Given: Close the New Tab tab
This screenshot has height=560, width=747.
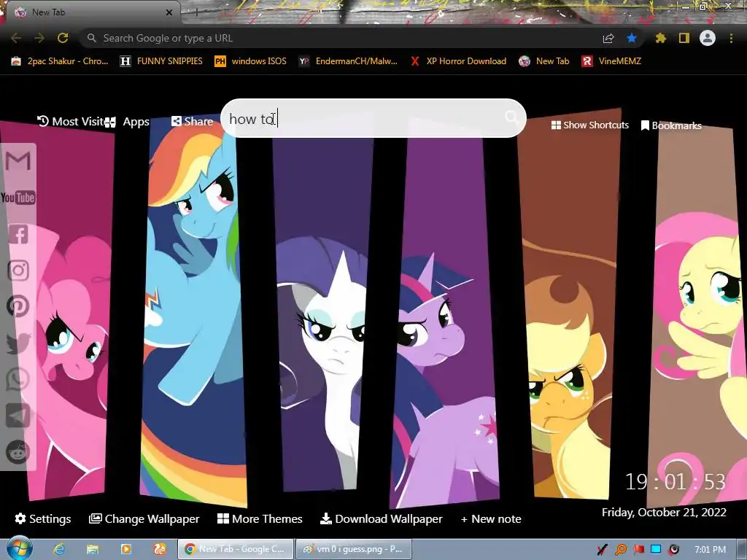Looking at the screenshot, I should (x=169, y=12).
